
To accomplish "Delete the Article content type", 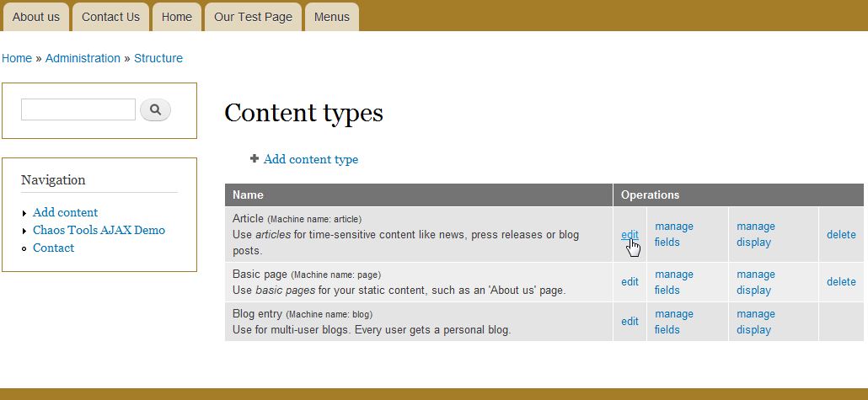I will click(841, 235).
